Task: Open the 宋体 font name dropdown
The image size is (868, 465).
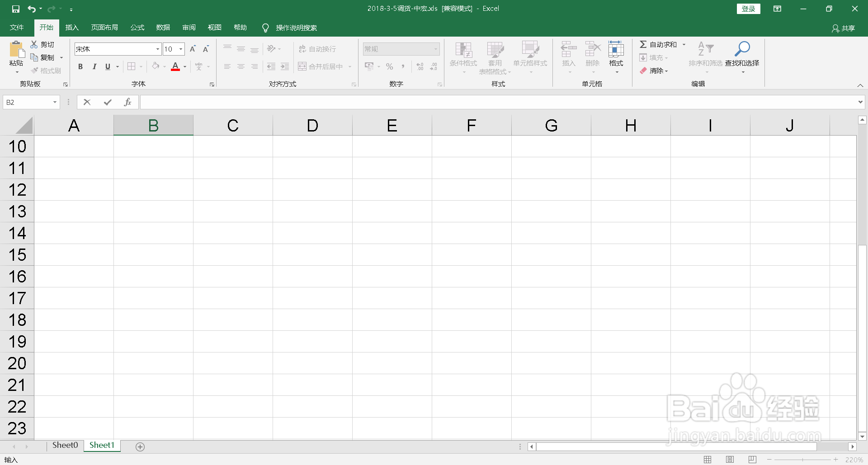Action: [158, 49]
